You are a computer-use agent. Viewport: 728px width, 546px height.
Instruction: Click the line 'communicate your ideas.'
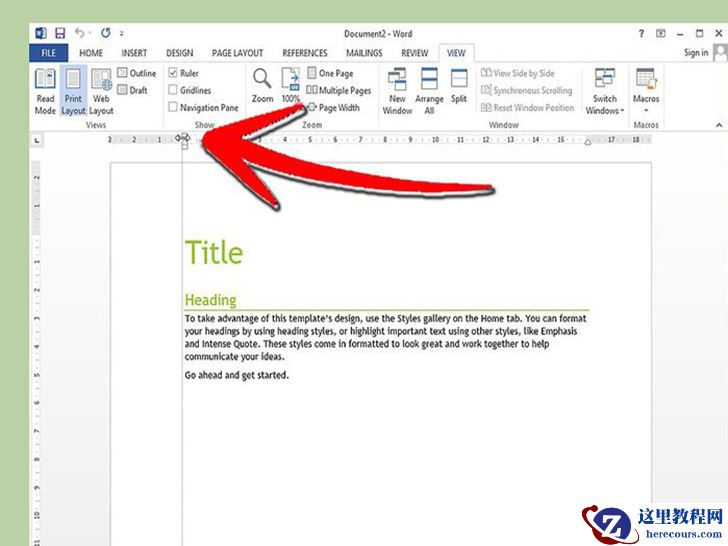[234, 357]
